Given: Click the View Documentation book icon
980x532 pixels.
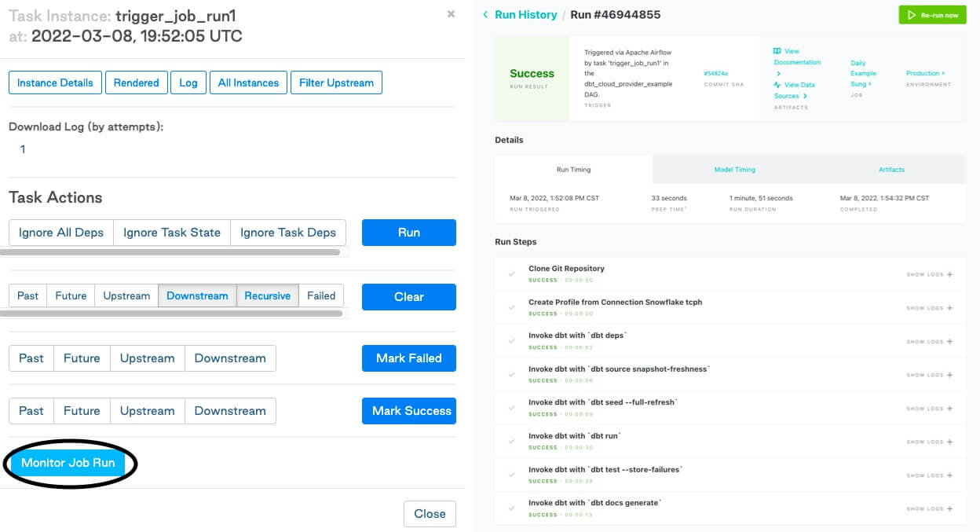Looking at the screenshot, I should tap(777, 51).
